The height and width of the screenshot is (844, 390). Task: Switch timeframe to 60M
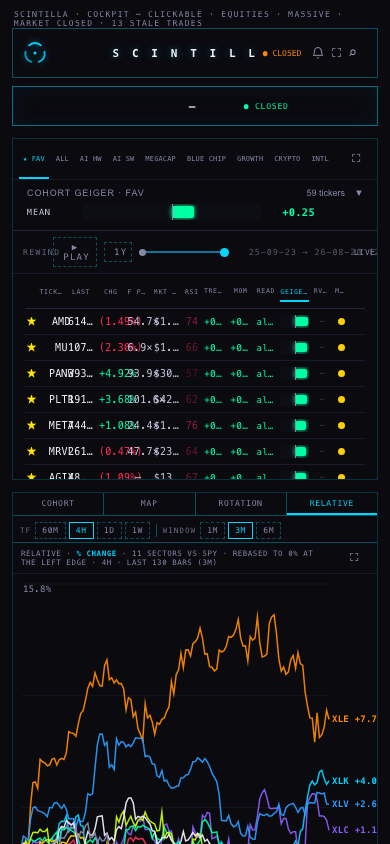tap(50, 530)
